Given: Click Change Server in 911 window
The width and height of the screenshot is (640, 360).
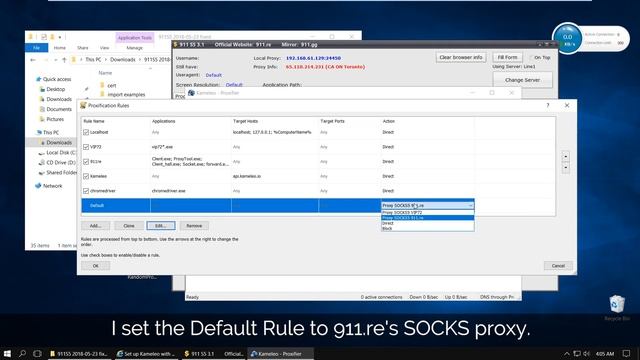Looking at the screenshot, I should click(x=522, y=80).
